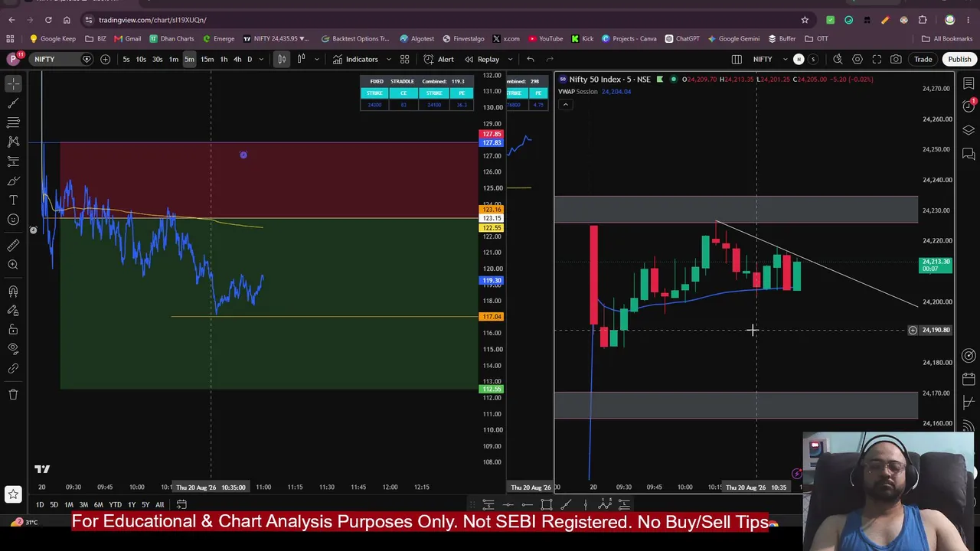The height and width of the screenshot is (551, 980).
Task: Toggle the S sync button in top bar
Action: coord(813,59)
